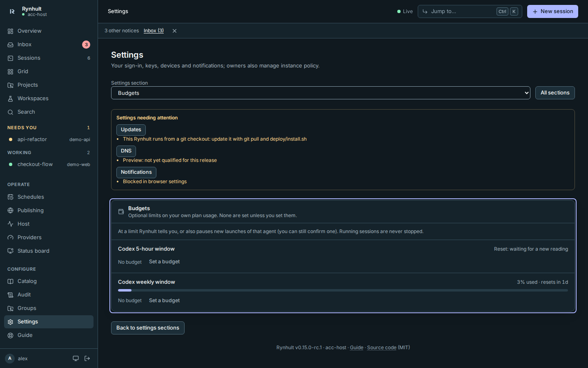Click the Codex weekly window usage bar
This screenshot has width=588, height=368.
[x=343, y=290]
